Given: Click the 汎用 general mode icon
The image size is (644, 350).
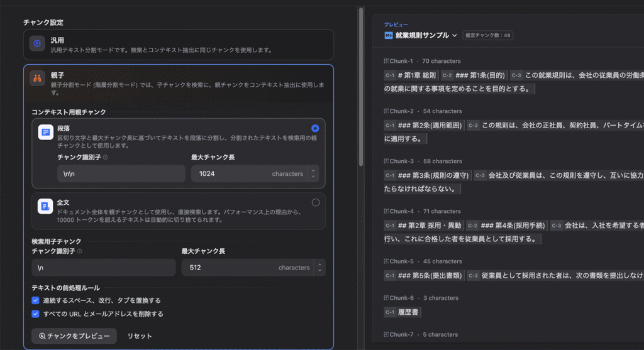Looking at the screenshot, I should click(x=37, y=43).
